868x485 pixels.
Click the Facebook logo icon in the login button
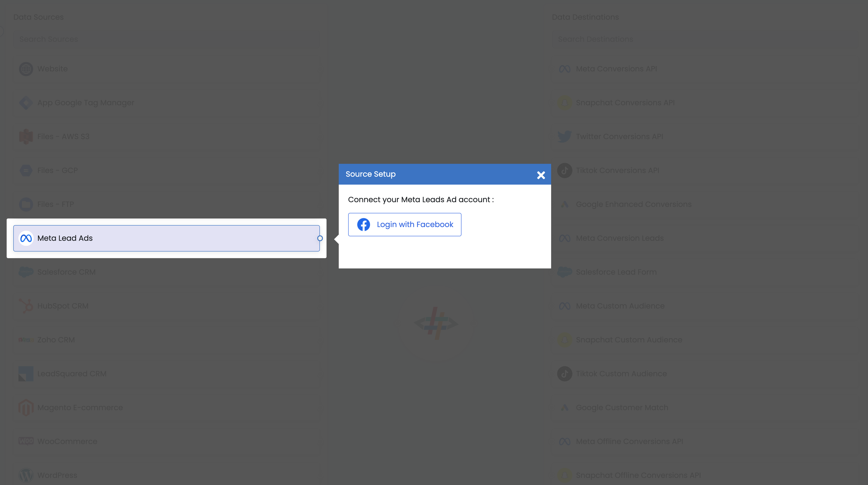click(363, 224)
